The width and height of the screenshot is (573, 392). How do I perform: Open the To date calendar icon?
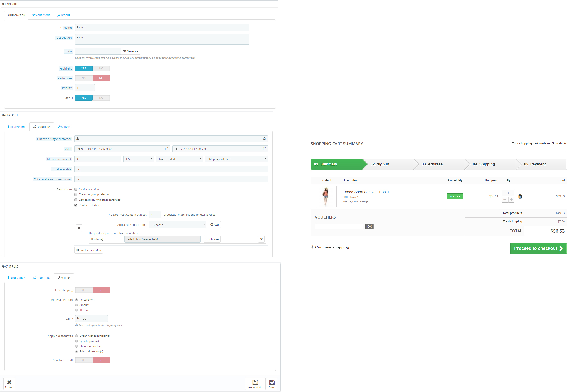pos(265,149)
